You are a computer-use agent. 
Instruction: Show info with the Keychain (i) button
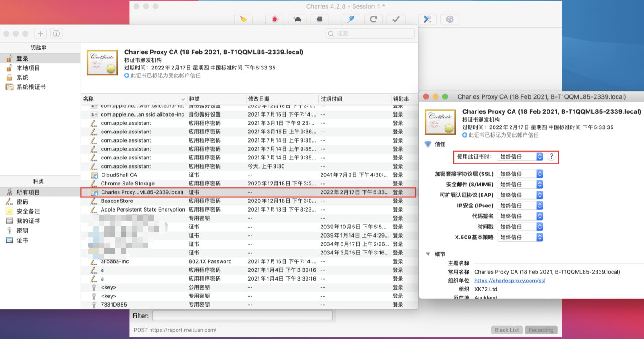click(x=56, y=33)
